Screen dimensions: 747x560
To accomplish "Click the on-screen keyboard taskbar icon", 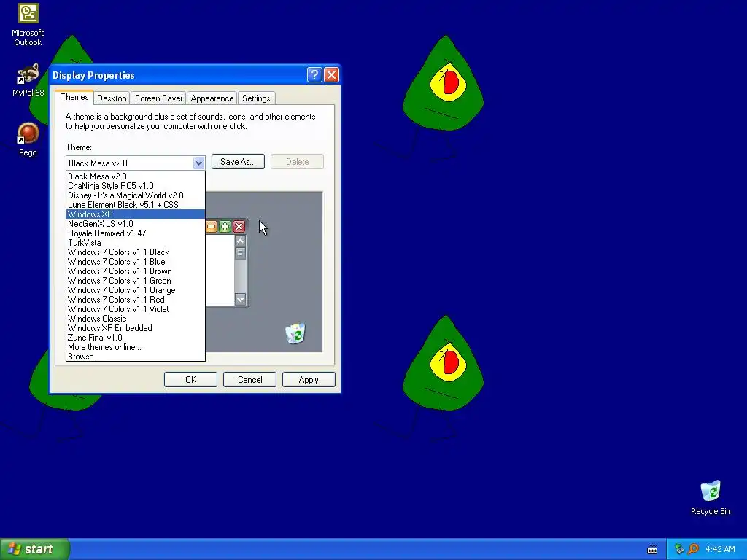I will pos(652,550).
